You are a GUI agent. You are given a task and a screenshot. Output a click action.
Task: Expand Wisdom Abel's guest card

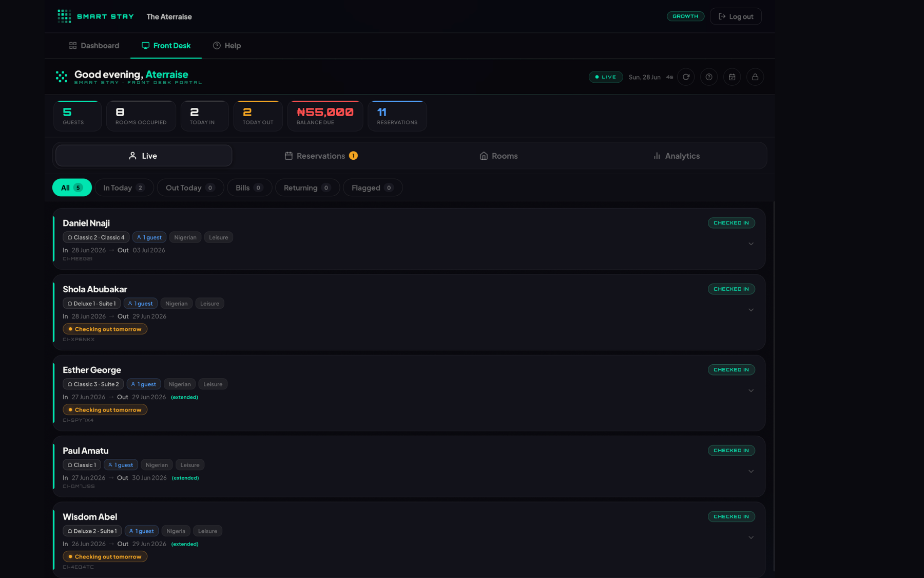(x=751, y=538)
